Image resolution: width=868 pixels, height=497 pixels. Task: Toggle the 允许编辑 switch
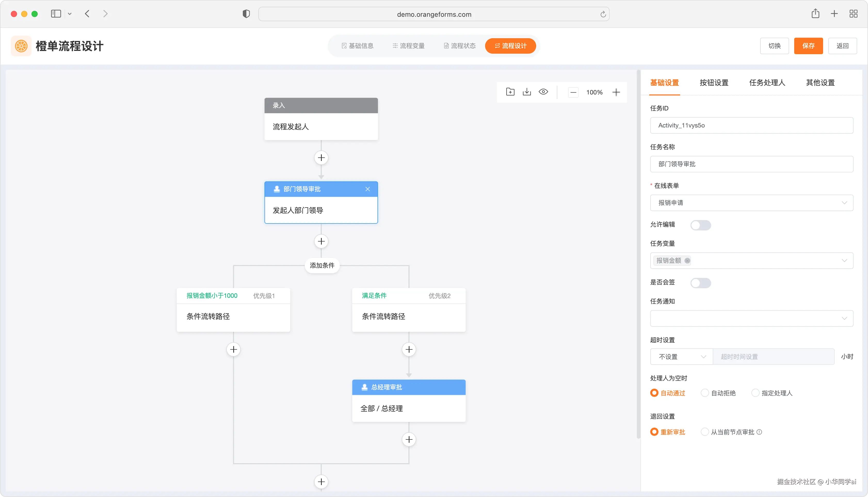point(700,225)
